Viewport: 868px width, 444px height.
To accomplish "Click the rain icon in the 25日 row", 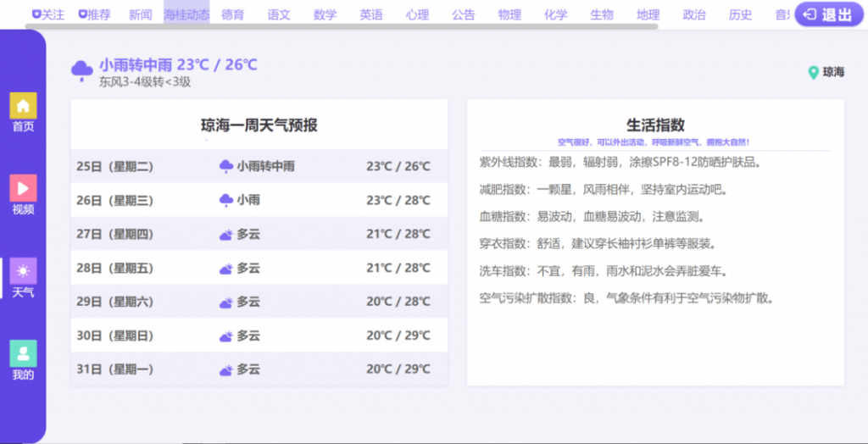I will click(225, 166).
